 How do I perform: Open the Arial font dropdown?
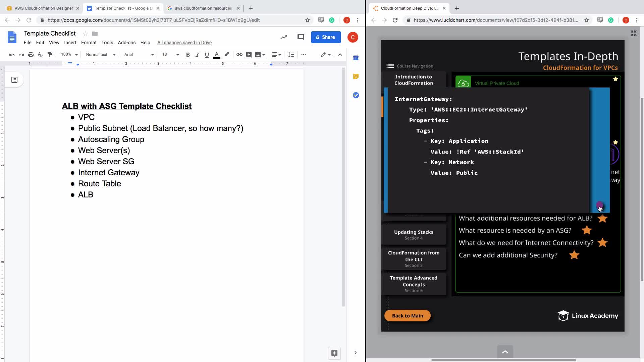[139, 55]
